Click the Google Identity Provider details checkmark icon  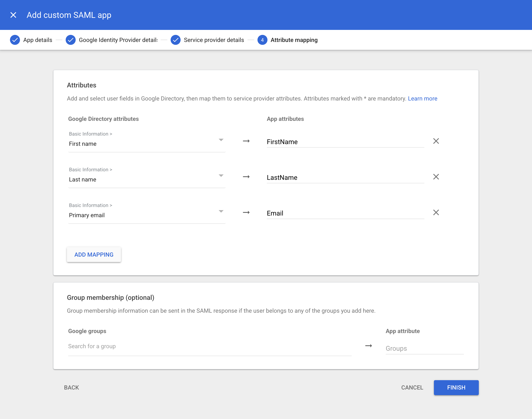click(70, 40)
